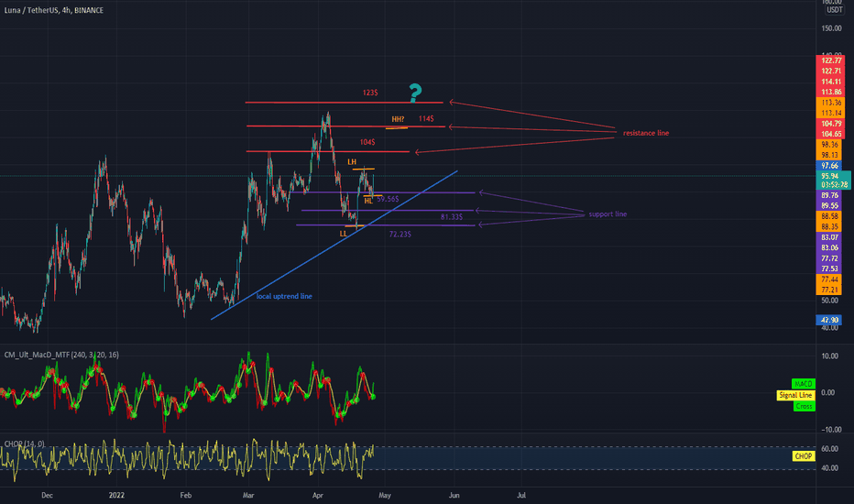This screenshot has height=504, width=854.
Task: Click the 97.66 blue price label
Action: (829, 166)
